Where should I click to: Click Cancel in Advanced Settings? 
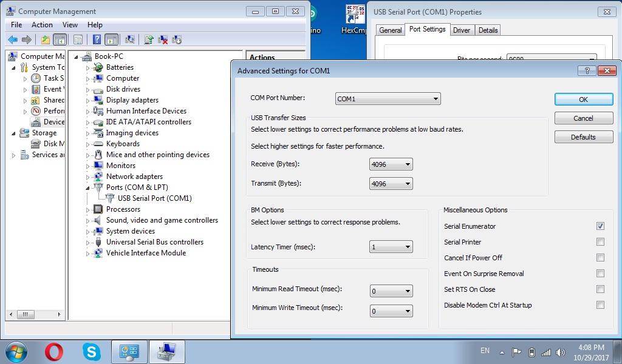(x=584, y=118)
